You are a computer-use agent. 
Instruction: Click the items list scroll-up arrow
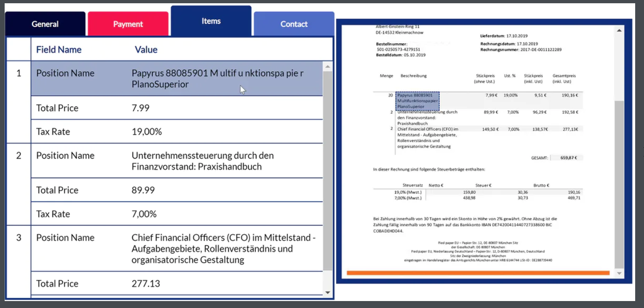328,67
